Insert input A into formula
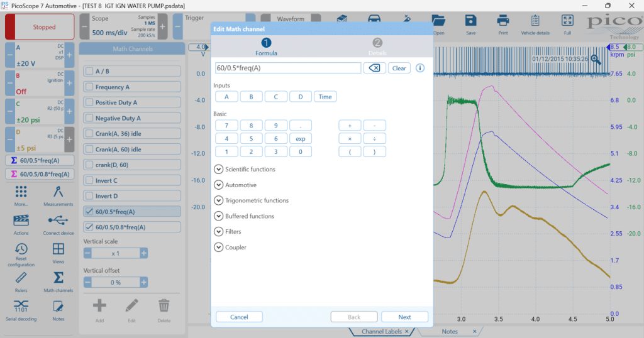This screenshot has height=338, width=644. [x=226, y=97]
